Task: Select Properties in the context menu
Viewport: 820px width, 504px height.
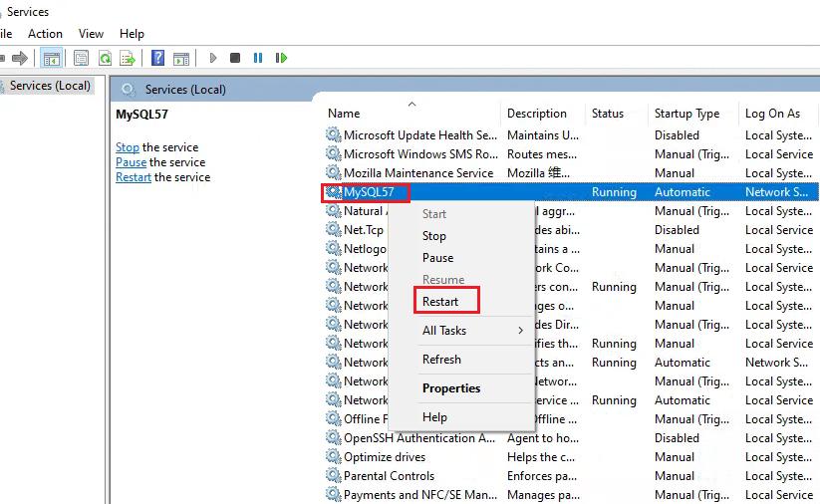Action: pyautogui.click(x=451, y=388)
